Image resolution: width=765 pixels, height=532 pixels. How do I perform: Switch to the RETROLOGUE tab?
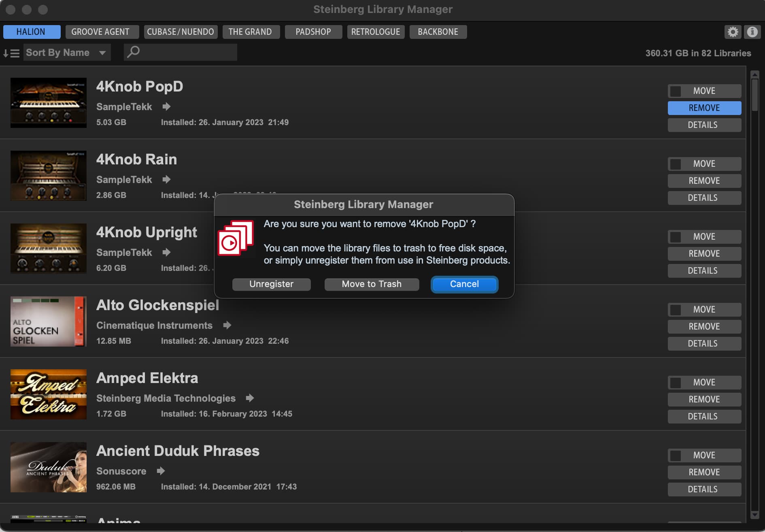tap(376, 32)
